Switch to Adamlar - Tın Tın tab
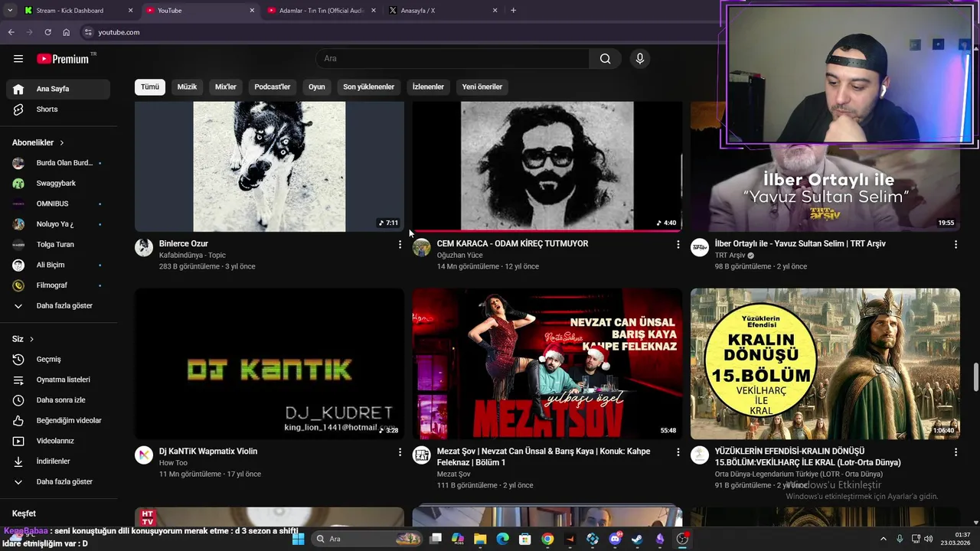The image size is (980, 551). [322, 11]
